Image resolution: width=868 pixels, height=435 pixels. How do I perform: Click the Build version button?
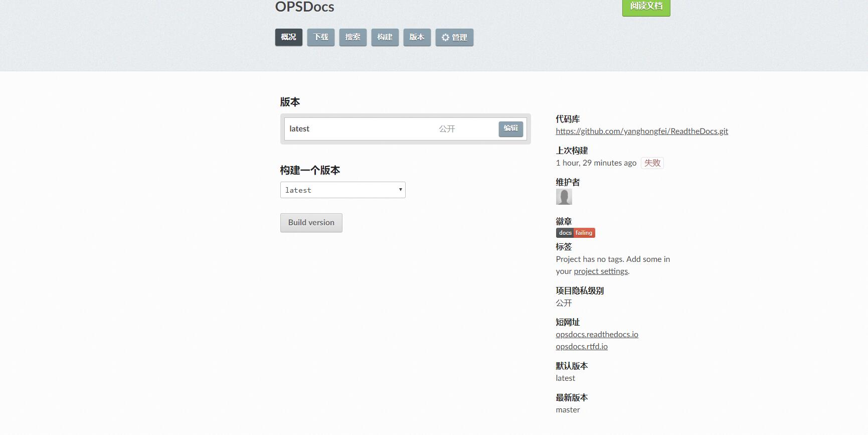tap(311, 223)
